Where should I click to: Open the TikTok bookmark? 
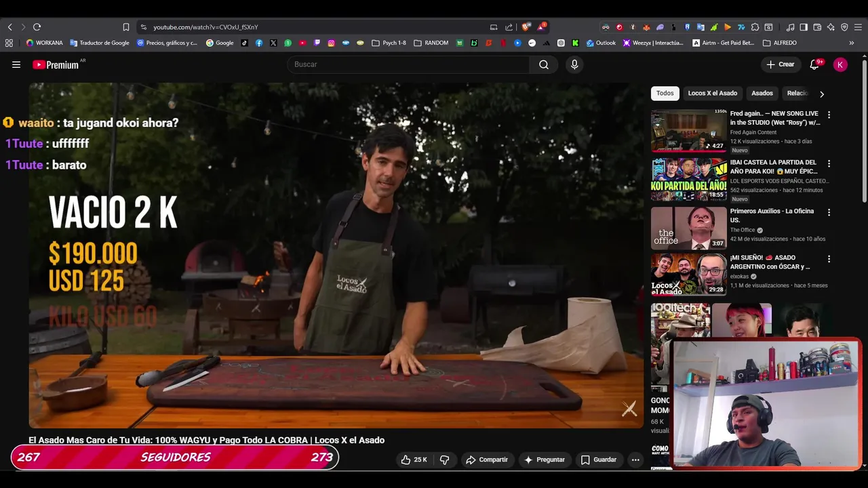click(244, 43)
